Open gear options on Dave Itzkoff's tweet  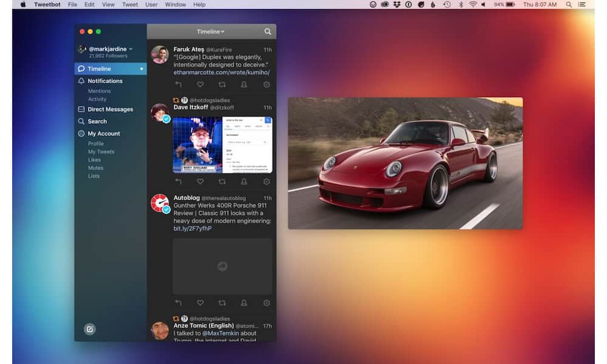[x=266, y=181]
